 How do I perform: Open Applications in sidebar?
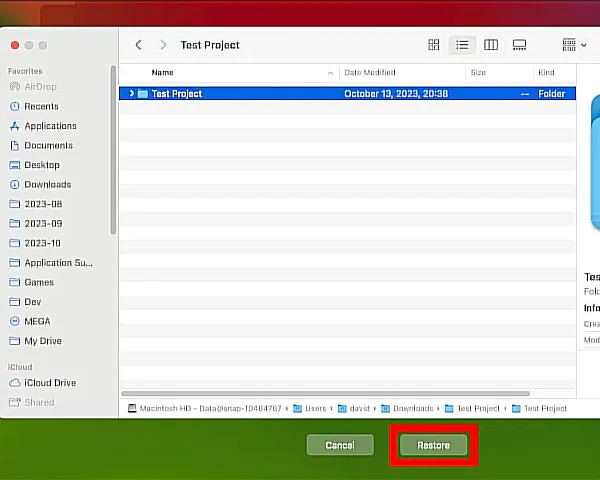click(x=43, y=126)
